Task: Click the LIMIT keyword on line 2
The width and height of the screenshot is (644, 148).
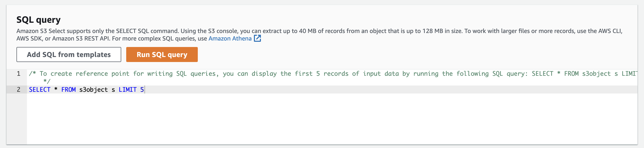Action: (127, 90)
